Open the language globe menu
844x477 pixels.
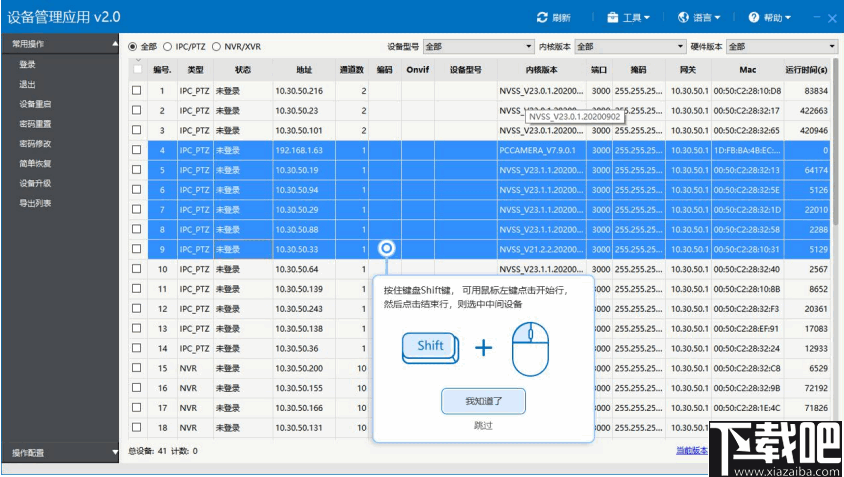click(699, 17)
